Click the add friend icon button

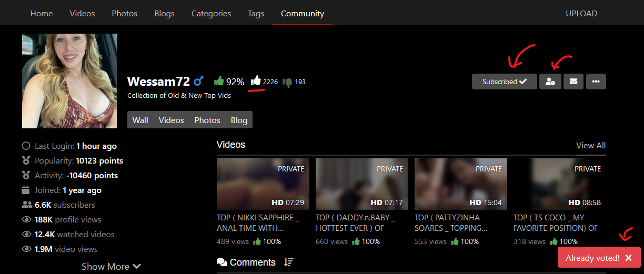pyautogui.click(x=550, y=82)
